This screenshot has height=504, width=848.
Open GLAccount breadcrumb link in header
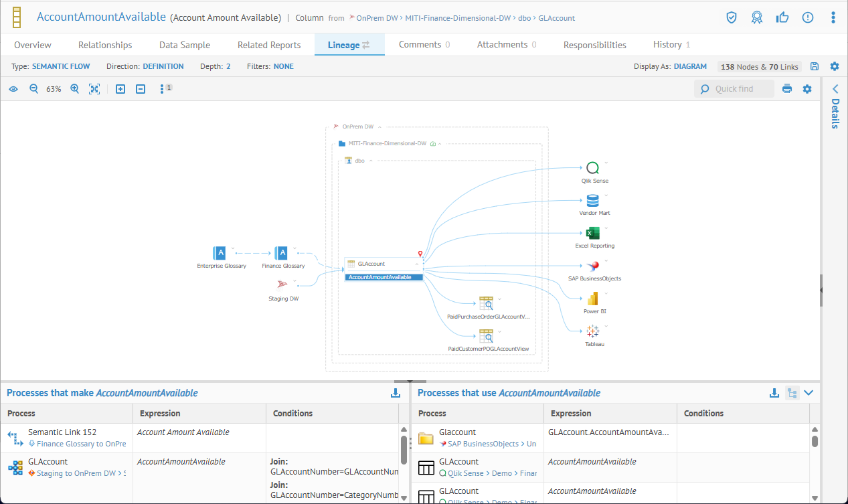(556, 18)
